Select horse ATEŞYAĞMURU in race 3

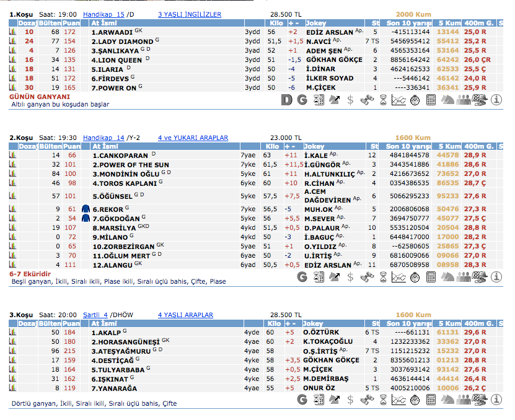coord(122,351)
